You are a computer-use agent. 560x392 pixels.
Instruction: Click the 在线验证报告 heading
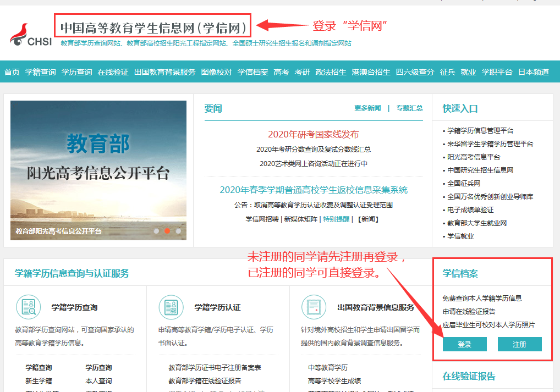[x=469, y=376]
